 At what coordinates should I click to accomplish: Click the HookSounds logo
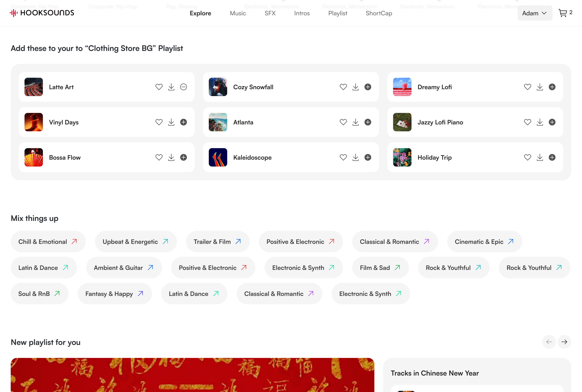[x=42, y=13]
